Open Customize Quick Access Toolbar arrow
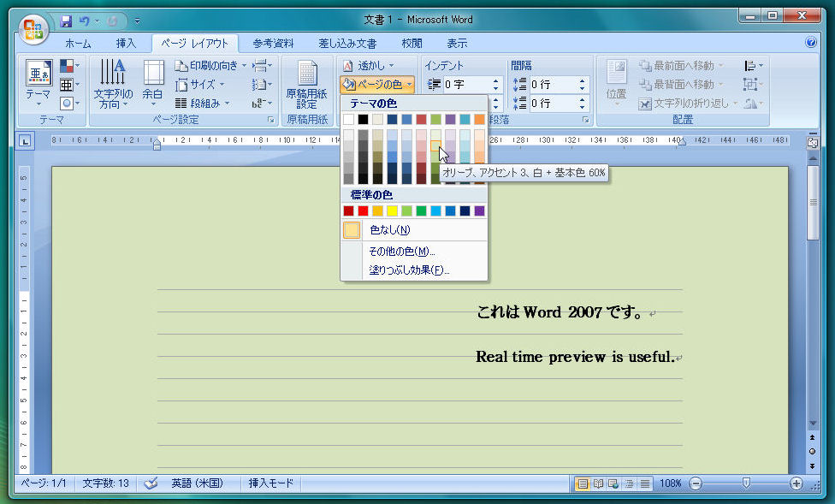 (x=137, y=21)
